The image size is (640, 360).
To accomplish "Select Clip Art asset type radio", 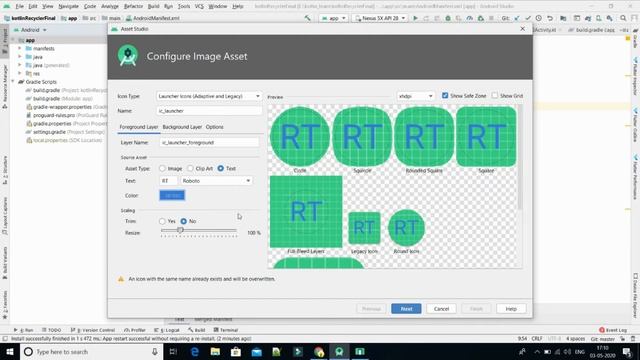I will (x=190, y=168).
